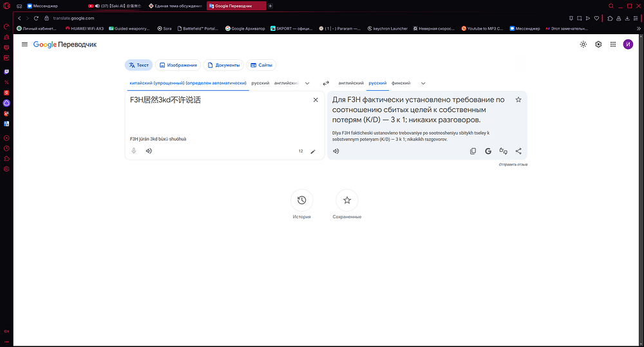
Task: Open a new browser tab
Action: pos(270,6)
